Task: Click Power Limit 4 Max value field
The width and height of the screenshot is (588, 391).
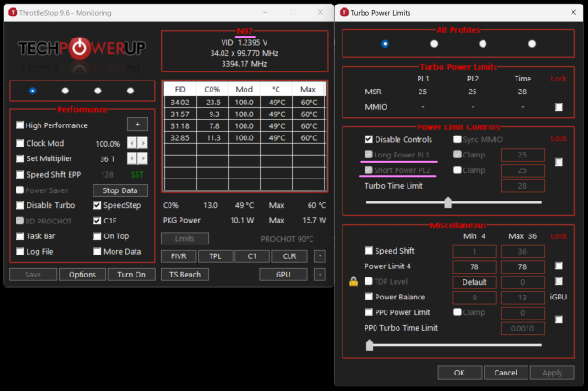Action: pos(523,266)
